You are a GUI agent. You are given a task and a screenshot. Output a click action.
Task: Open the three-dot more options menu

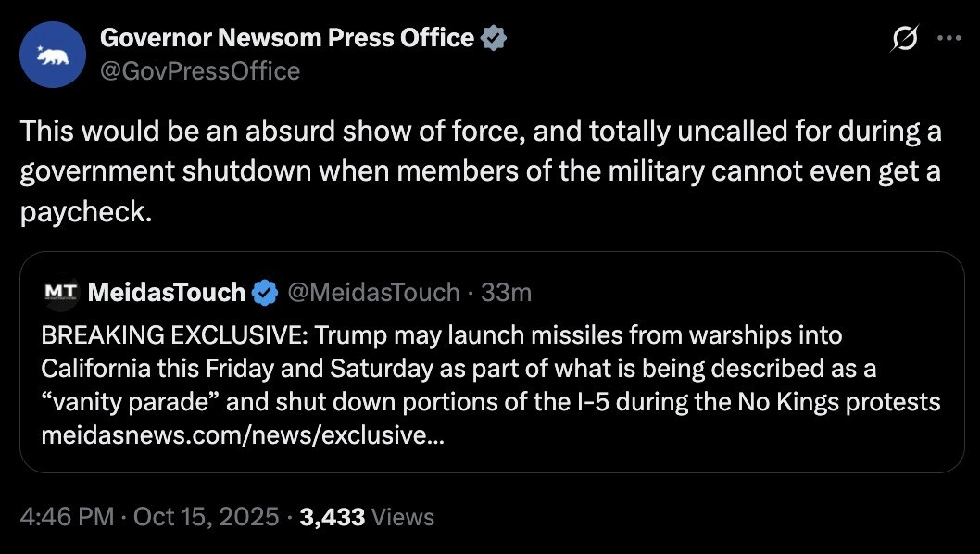(949, 39)
